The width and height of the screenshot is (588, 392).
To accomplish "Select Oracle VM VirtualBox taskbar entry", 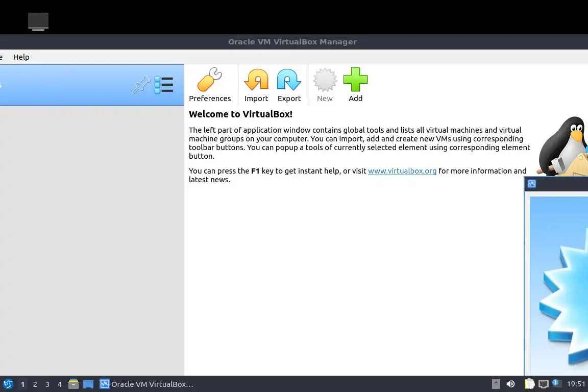I will (x=146, y=384).
